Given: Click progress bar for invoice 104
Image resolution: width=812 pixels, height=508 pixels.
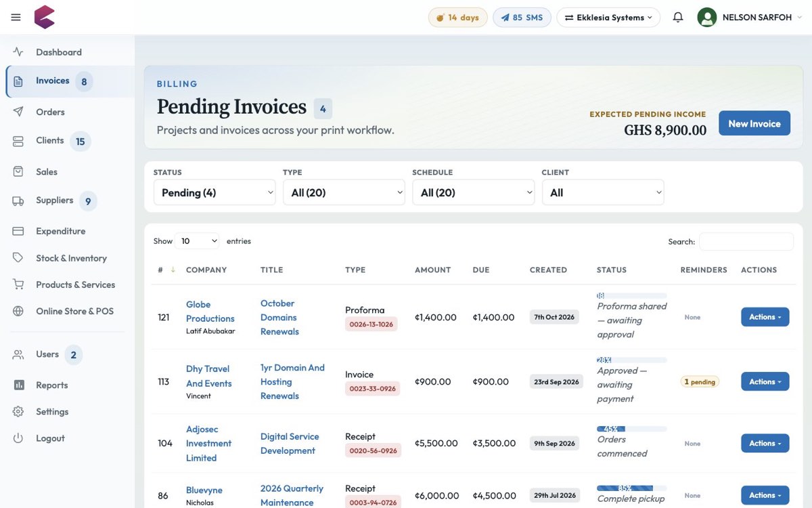Looking at the screenshot, I should pyautogui.click(x=631, y=429).
